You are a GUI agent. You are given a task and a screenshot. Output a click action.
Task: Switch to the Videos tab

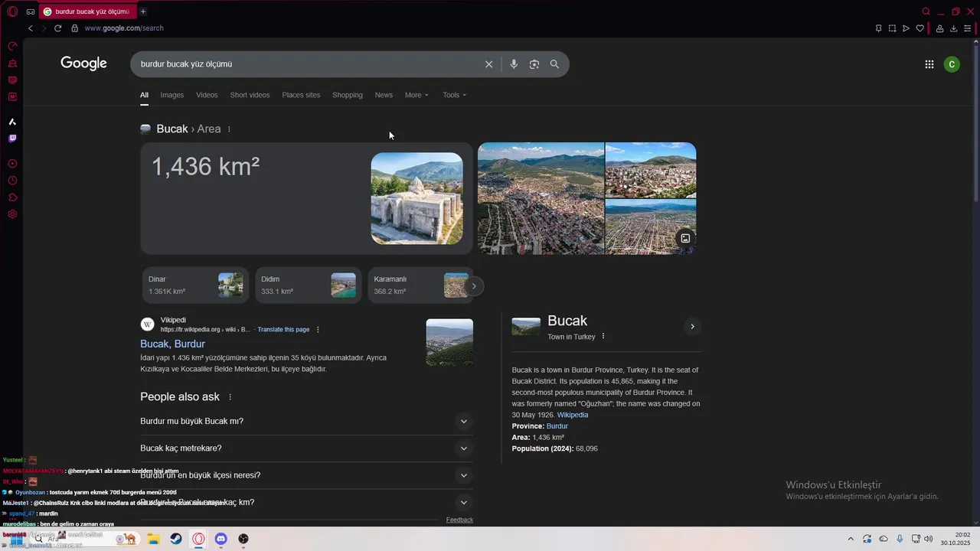207,95
